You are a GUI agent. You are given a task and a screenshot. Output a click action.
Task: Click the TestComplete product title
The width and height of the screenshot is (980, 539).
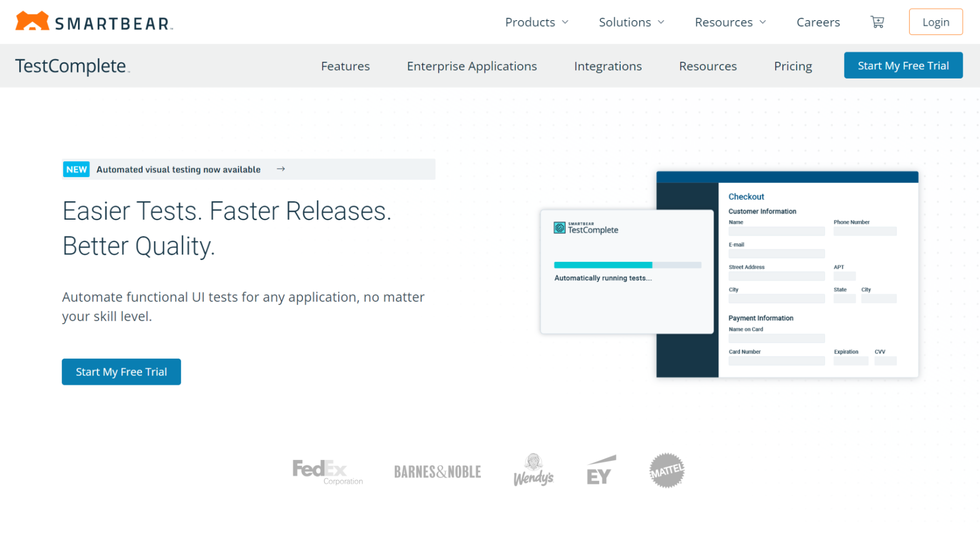click(72, 66)
